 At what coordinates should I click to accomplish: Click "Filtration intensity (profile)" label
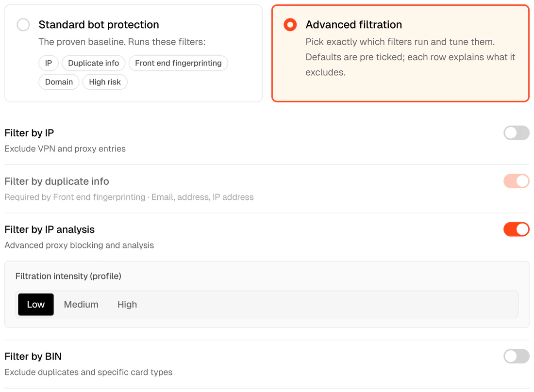(x=68, y=276)
